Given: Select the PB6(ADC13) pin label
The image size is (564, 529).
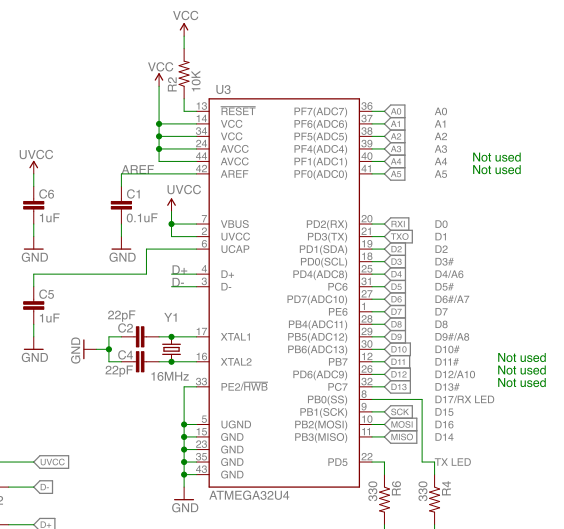Looking at the screenshot, I should coord(317,350).
